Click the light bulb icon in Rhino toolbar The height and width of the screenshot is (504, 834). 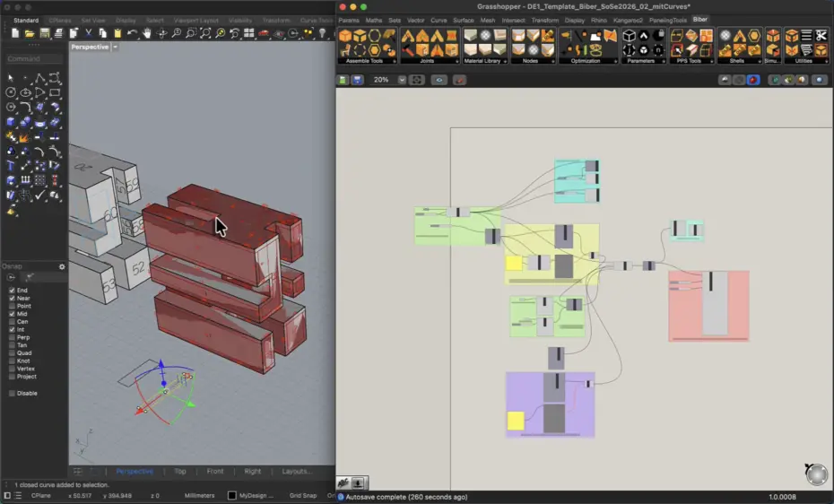pyautogui.click(x=322, y=33)
